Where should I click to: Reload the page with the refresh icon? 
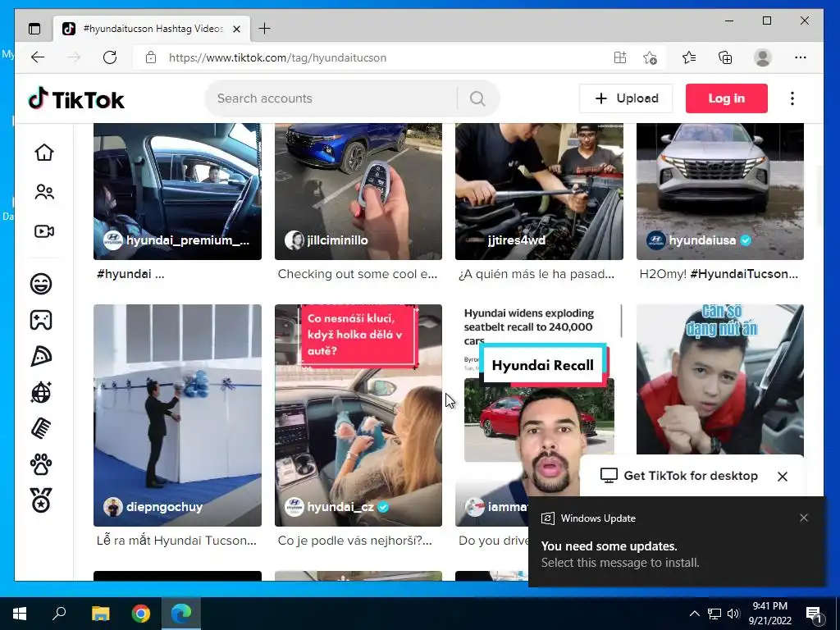click(110, 57)
